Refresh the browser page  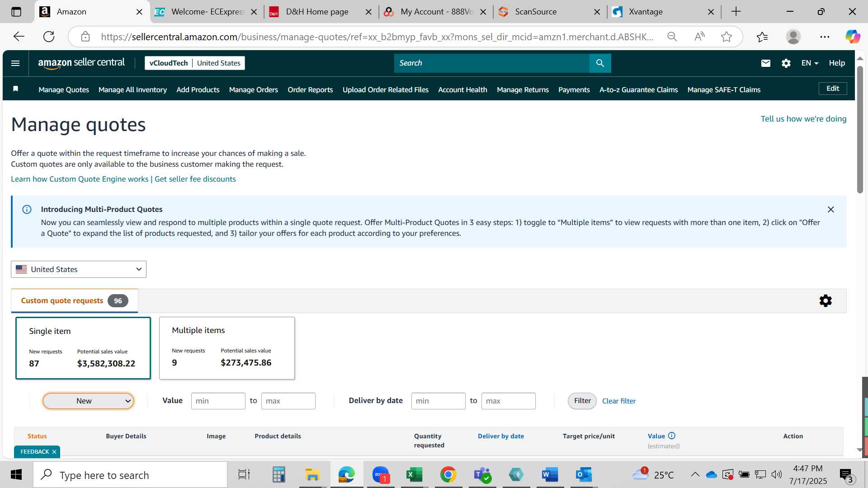[49, 37]
